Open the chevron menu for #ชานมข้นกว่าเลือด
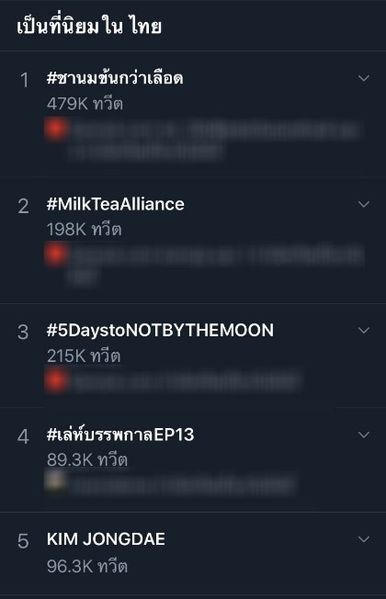 [363, 78]
